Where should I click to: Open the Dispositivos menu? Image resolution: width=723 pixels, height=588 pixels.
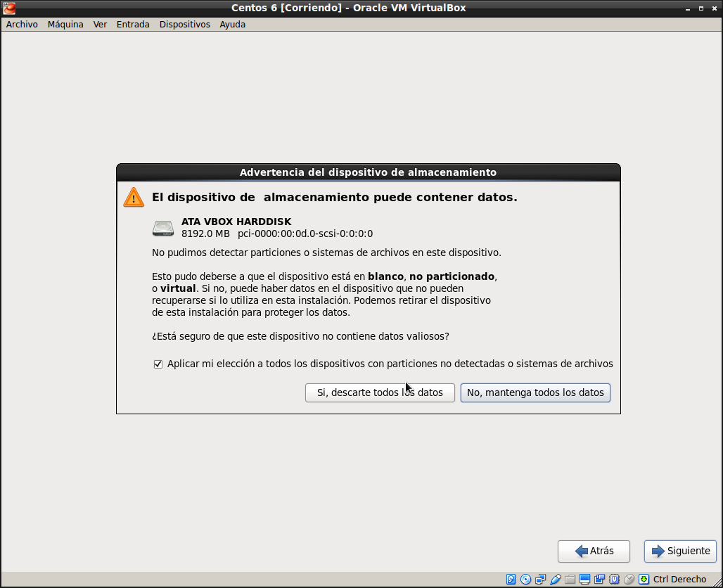(x=184, y=24)
